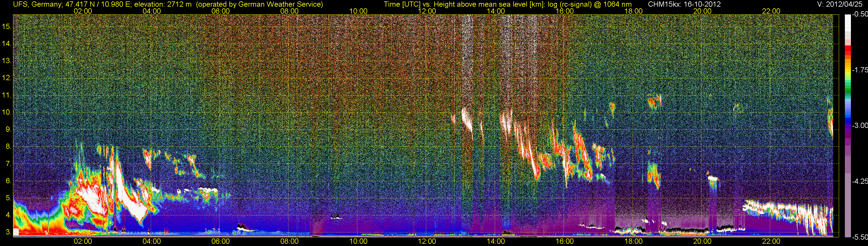This screenshot has height=246, width=868.
Task: Select the 02:00 label on the top time axis
Action: pyautogui.click(x=83, y=11)
